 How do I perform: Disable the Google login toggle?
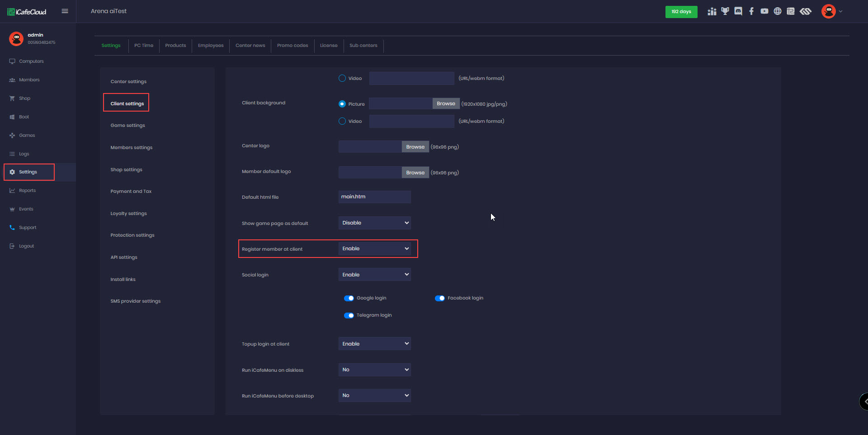[x=349, y=298]
